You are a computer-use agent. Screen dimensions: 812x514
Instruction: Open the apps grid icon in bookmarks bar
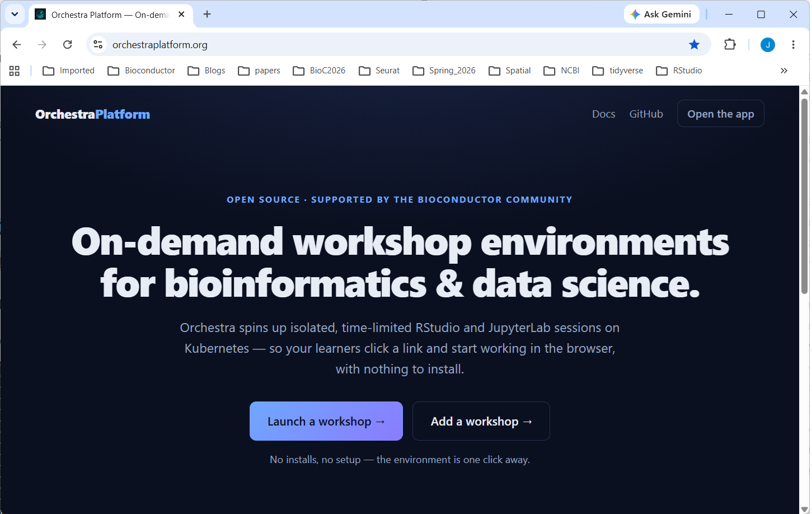[15, 71]
